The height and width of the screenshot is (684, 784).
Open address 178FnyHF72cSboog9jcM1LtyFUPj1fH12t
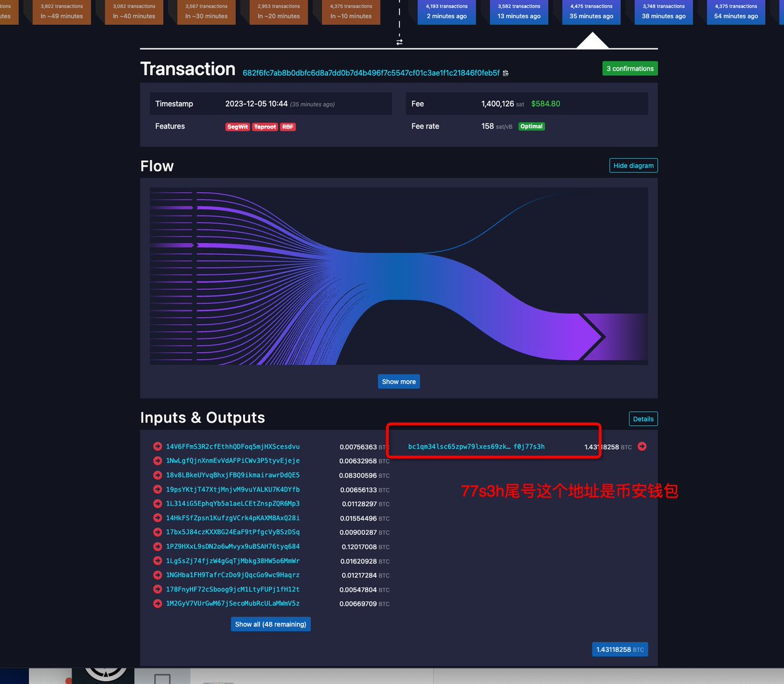(x=233, y=590)
